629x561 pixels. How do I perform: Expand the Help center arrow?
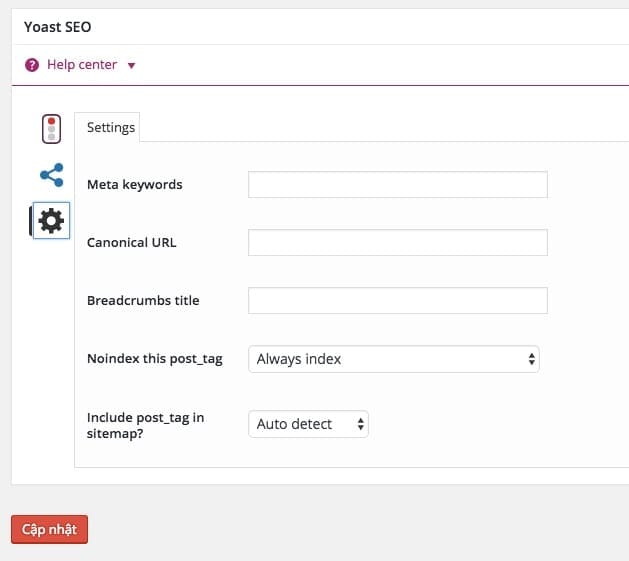coord(131,65)
